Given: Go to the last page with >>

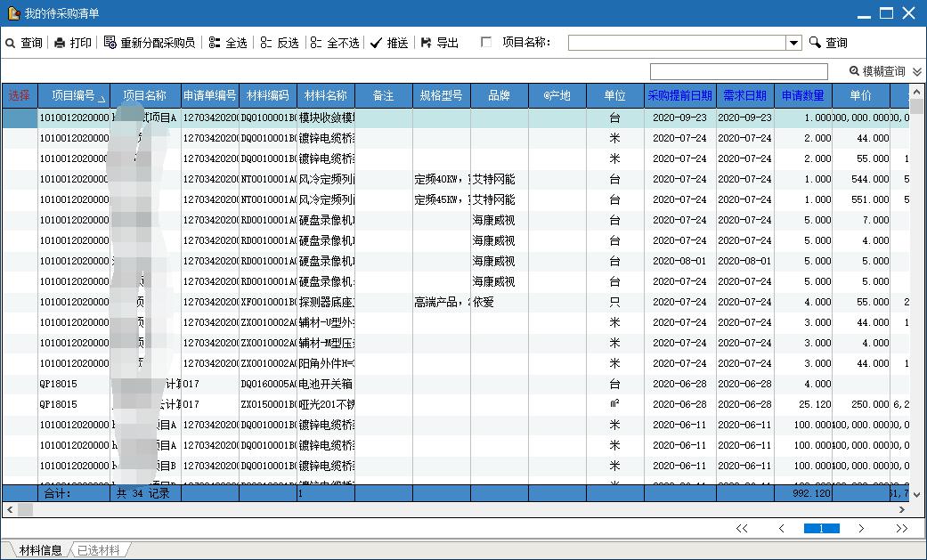Looking at the screenshot, I should [901, 529].
